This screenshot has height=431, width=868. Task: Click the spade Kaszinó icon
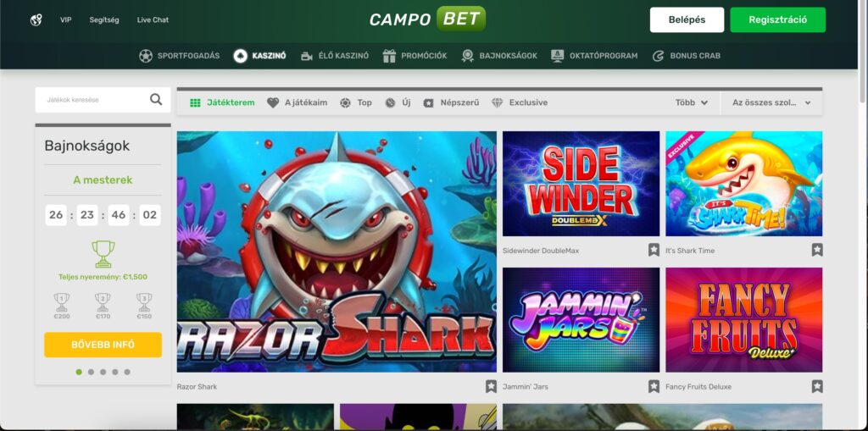point(240,56)
